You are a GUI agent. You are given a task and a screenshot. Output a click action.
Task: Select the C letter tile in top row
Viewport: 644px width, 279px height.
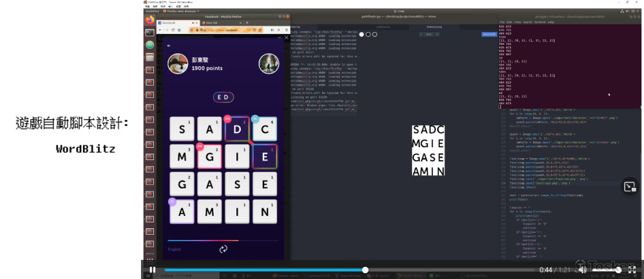click(263, 129)
